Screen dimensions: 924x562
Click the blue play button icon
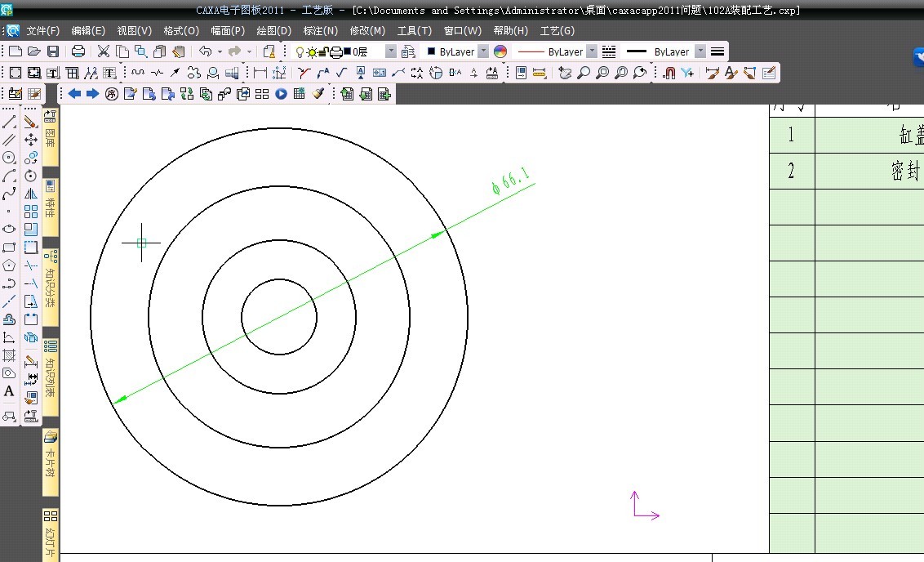coord(281,94)
